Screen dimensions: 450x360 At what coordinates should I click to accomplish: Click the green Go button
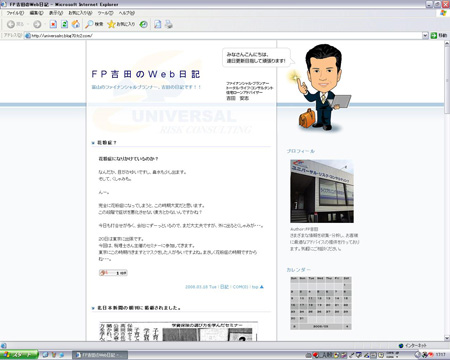coord(439,35)
